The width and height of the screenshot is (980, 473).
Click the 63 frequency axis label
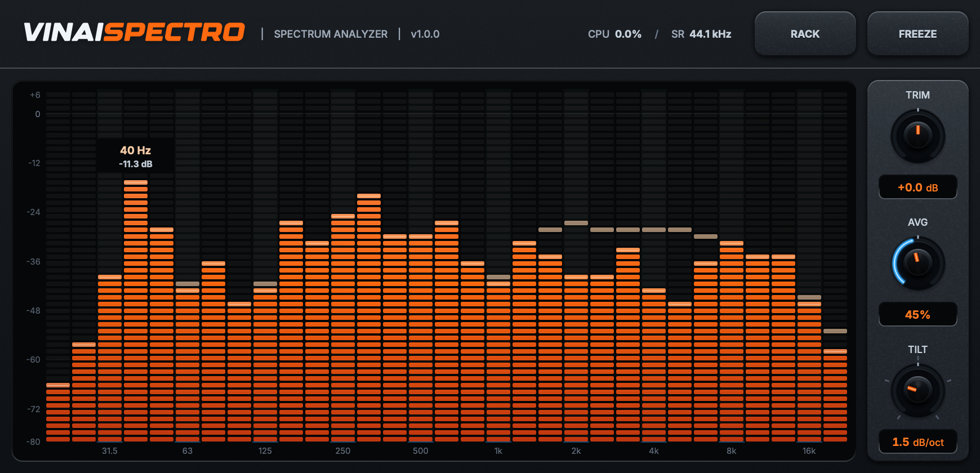point(188,451)
